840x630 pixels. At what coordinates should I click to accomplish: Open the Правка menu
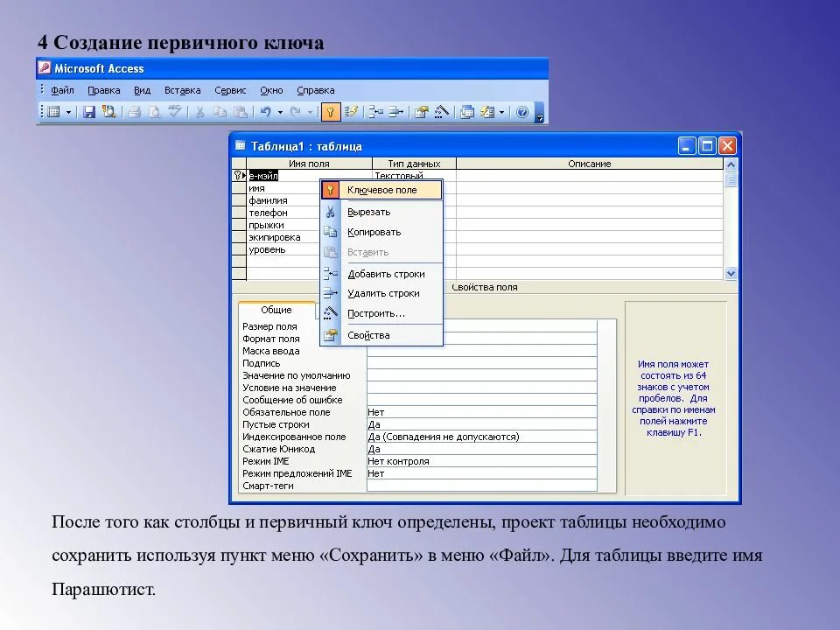[x=104, y=90]
